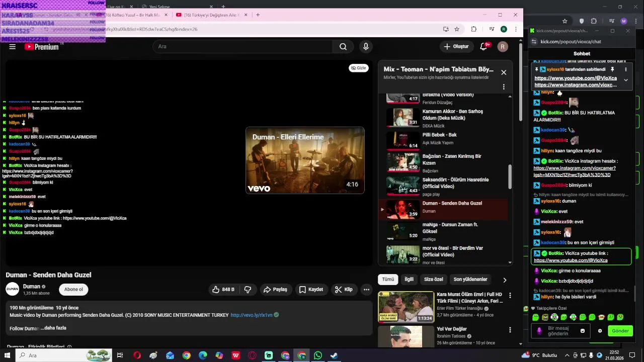Dislike the video with thumbs-down icon

(248, 290)
